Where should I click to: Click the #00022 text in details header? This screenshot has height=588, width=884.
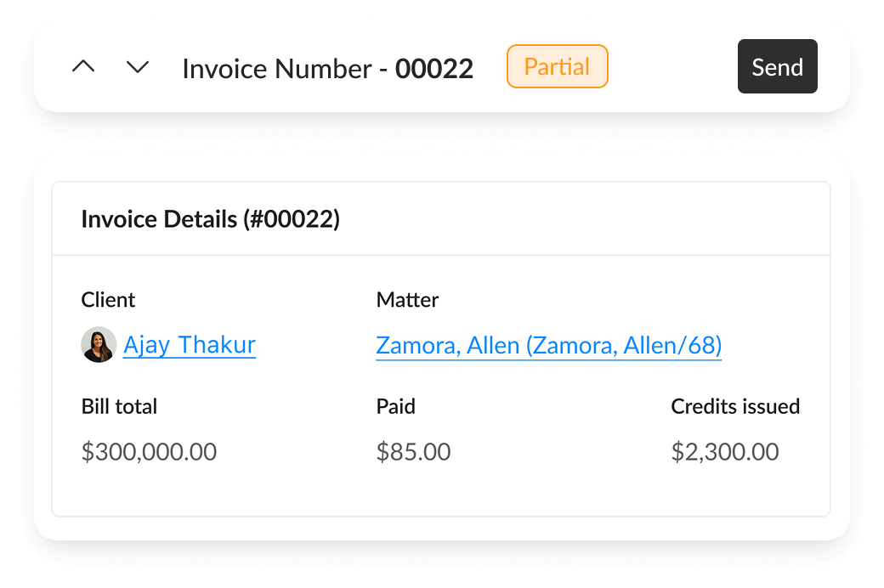pyautogui.click(x=292, y=219)
